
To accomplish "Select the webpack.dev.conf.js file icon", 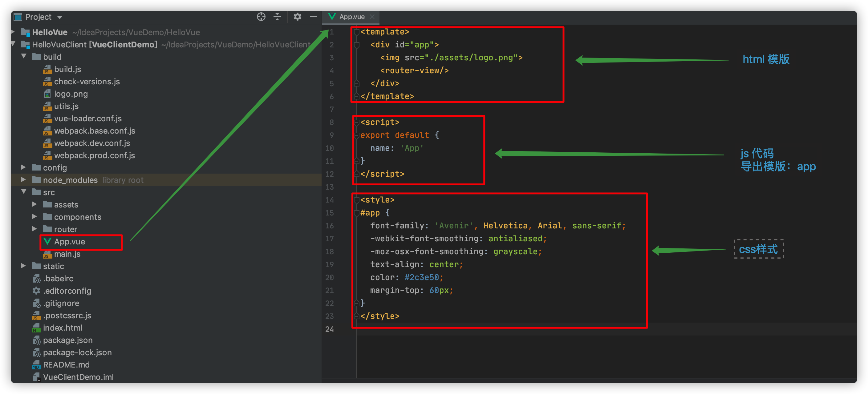I will pos(47,143).
